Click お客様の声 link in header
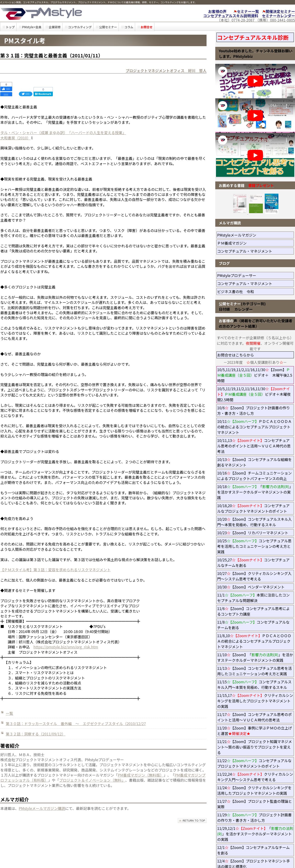295x868 pixels. (x=217, y=11)
